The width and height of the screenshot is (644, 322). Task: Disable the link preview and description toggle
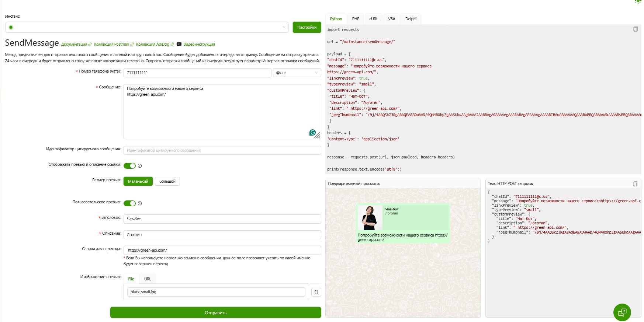(129, 166)
